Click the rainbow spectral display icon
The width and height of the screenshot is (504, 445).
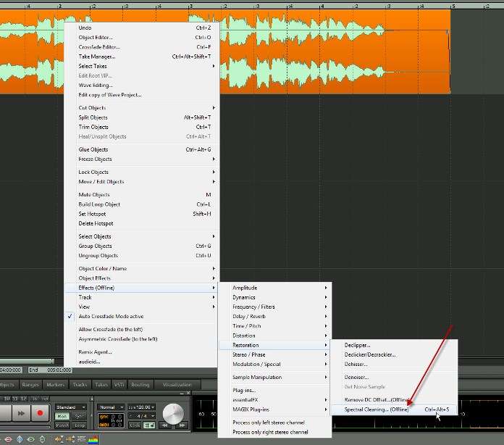point(93,439)
